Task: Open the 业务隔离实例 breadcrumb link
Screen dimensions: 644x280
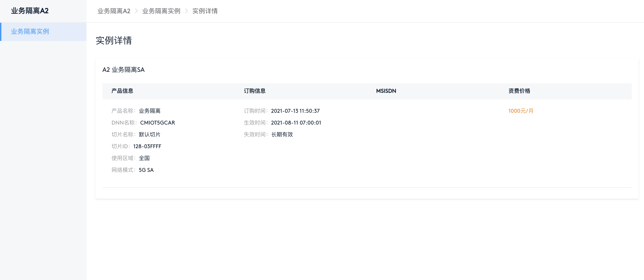Action: [x=161, y=11]
